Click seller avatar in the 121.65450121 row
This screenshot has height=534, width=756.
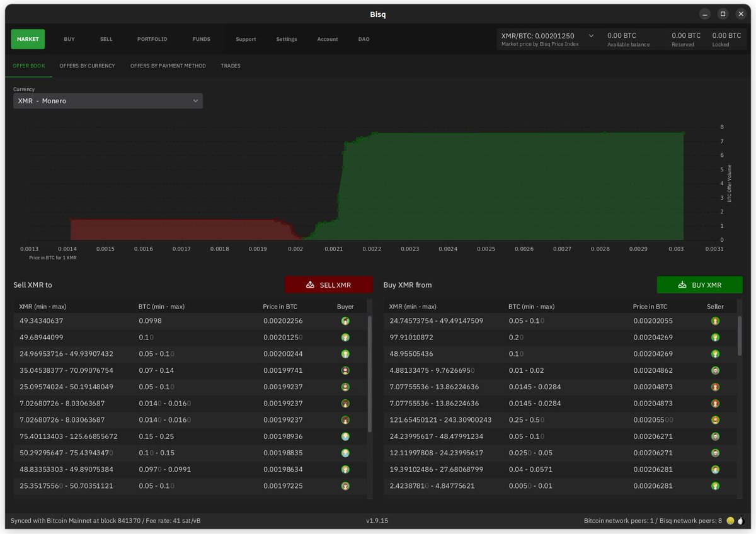715,420
